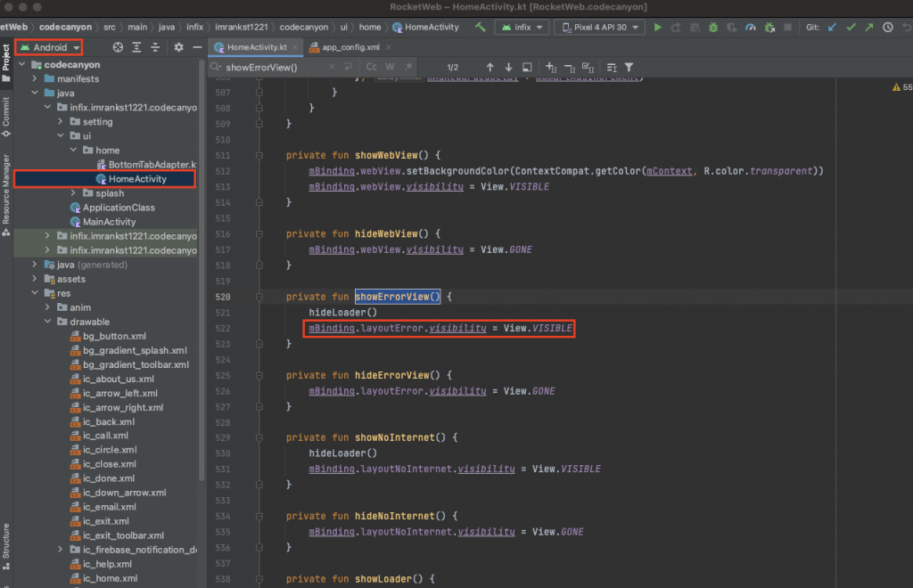Open the Android project view dropdown

tap(49, 48)
